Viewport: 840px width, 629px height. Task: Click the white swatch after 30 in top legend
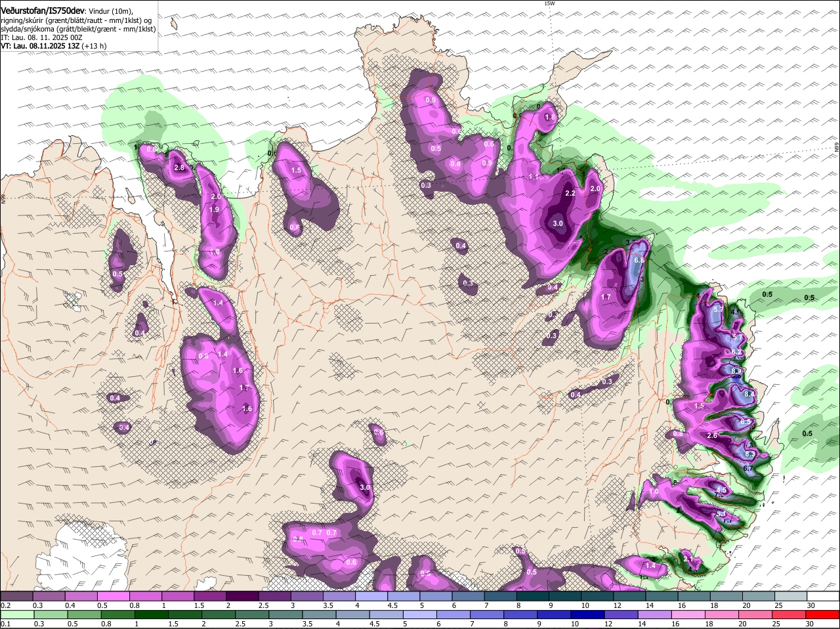[823, 596]
